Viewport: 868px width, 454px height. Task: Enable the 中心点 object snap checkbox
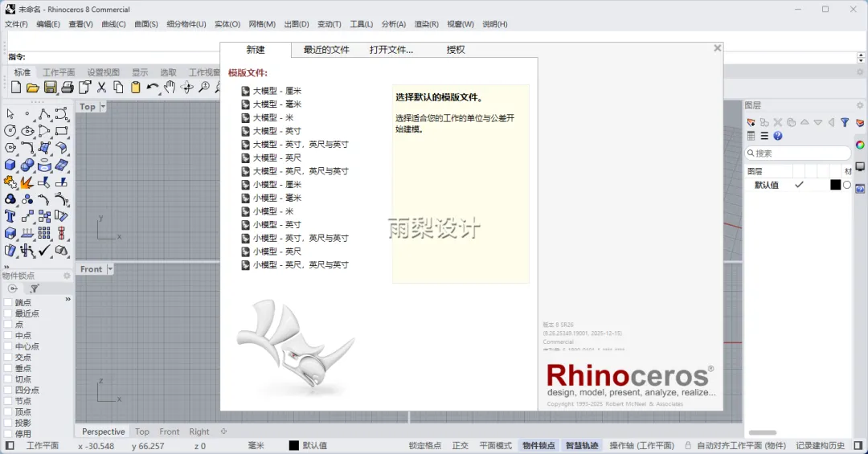point(8,346)
